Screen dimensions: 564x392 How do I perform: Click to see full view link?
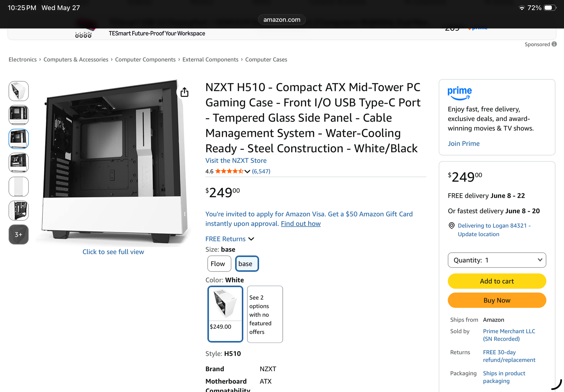(113, 252)
